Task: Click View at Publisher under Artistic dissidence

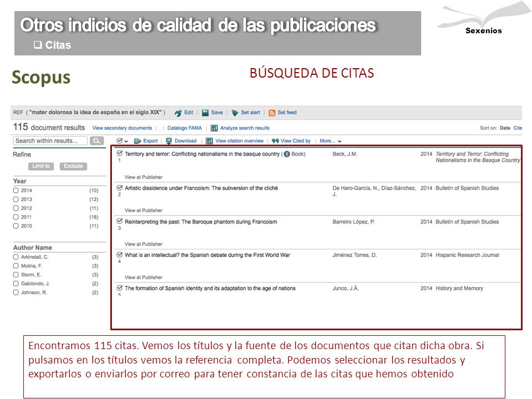Action: (144, 211)
